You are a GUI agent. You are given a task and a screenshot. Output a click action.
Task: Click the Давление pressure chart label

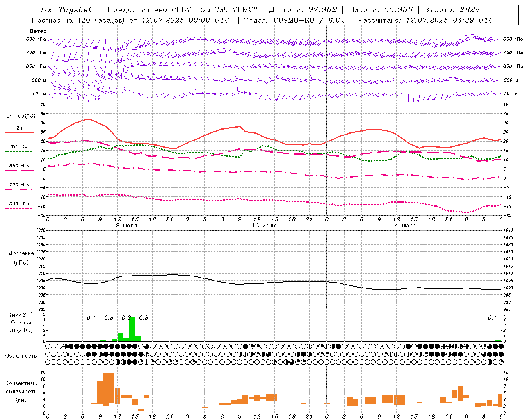[x=21, y=253]
